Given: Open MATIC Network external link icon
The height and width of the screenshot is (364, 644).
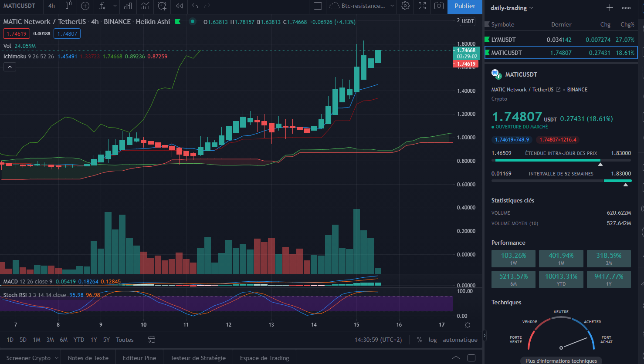Looking at the screenshot, I should click(558, 90).
